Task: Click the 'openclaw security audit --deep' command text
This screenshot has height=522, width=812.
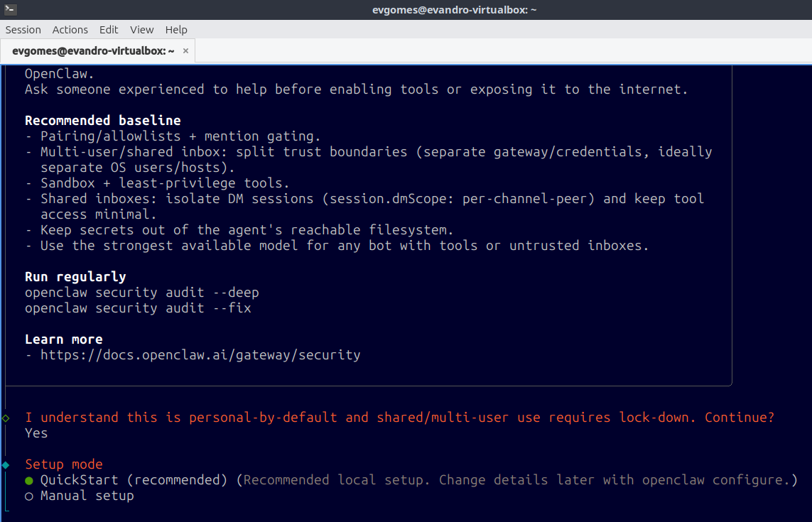Action: coord(142,293)
